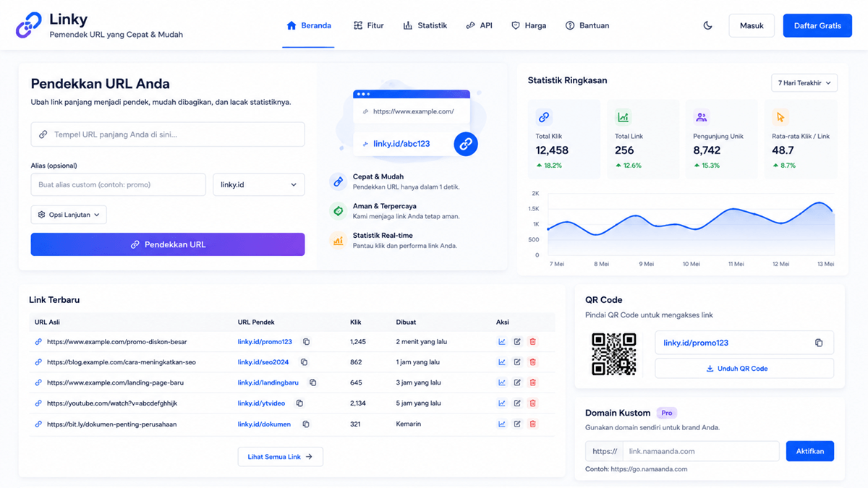Delete the landing-page-baru link

533,382
